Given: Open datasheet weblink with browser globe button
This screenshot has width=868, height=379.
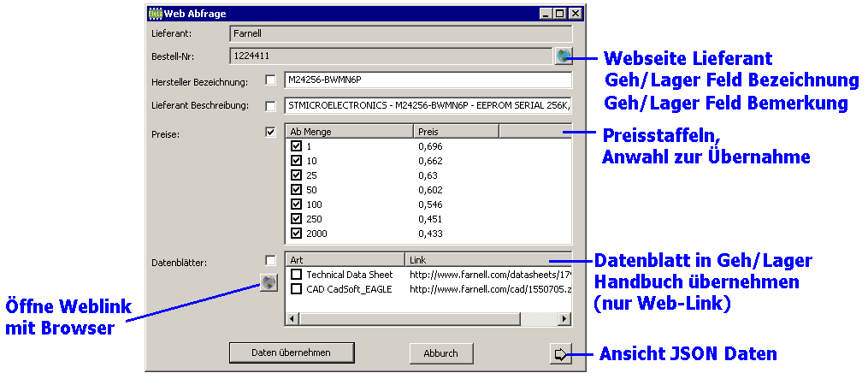Looking at the screenshot, I should [268, 282].
